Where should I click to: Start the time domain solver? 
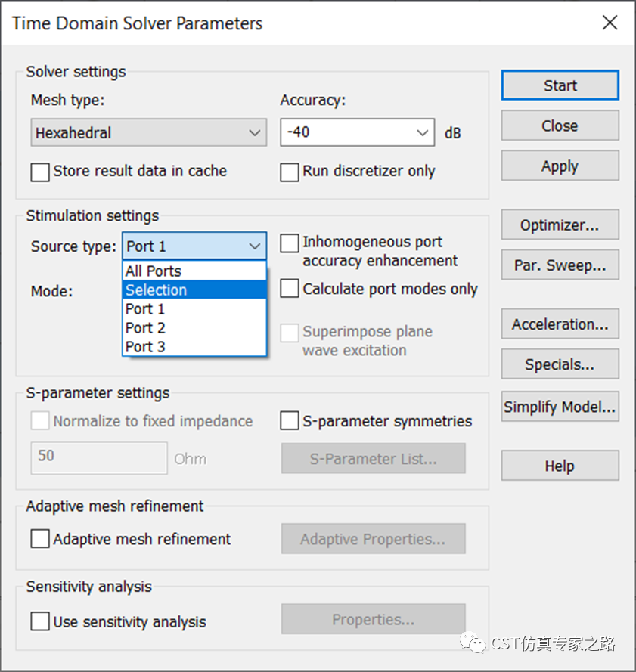(x=560, y=85)
